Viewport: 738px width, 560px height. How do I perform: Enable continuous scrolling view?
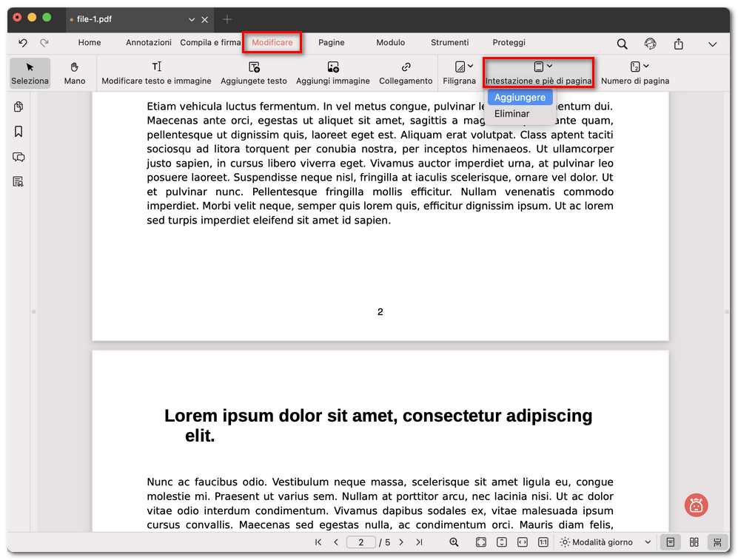point(717,542)
